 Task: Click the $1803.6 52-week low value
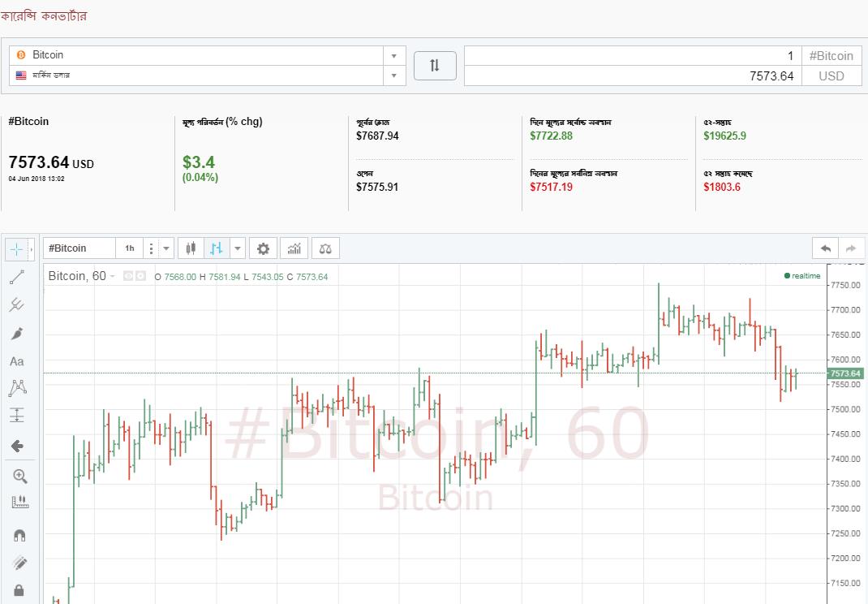click(722, 187)
